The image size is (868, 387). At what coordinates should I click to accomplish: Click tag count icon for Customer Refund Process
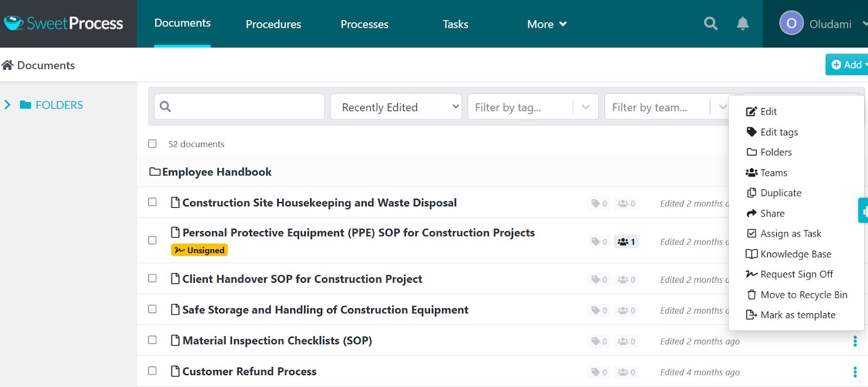(x=599, y=372)
